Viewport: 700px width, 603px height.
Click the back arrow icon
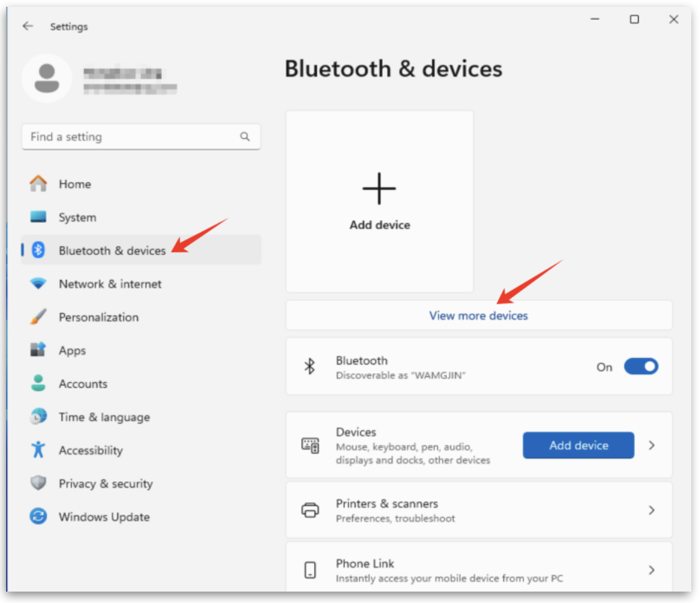28,26
